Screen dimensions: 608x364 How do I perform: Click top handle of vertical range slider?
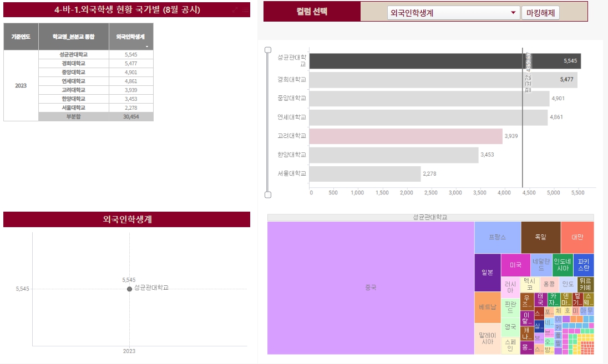(x=268, y=50)
